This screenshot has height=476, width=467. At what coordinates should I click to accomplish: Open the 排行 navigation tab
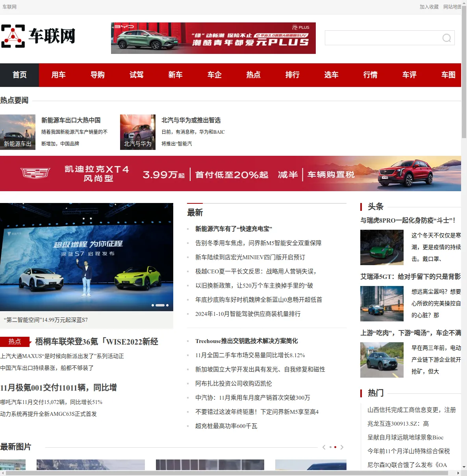(292, 75)
